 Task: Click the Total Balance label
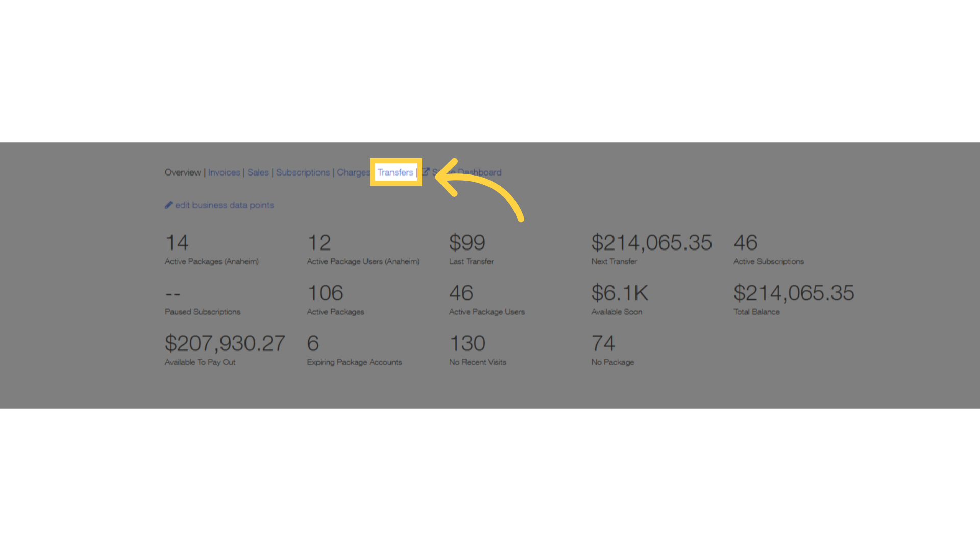click(756, 312)
